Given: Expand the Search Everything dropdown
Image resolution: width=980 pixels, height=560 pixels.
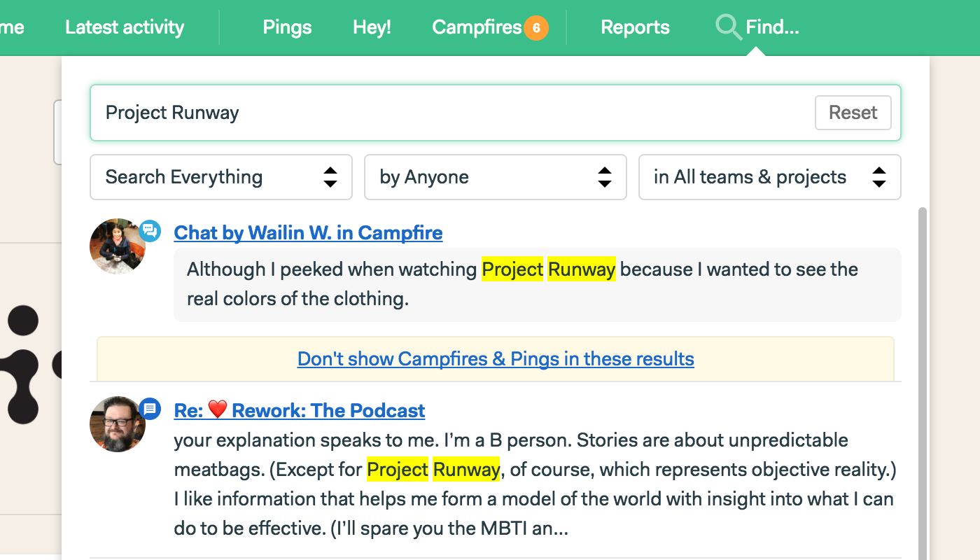Looking at the screenshot, I should coord(221,177).
